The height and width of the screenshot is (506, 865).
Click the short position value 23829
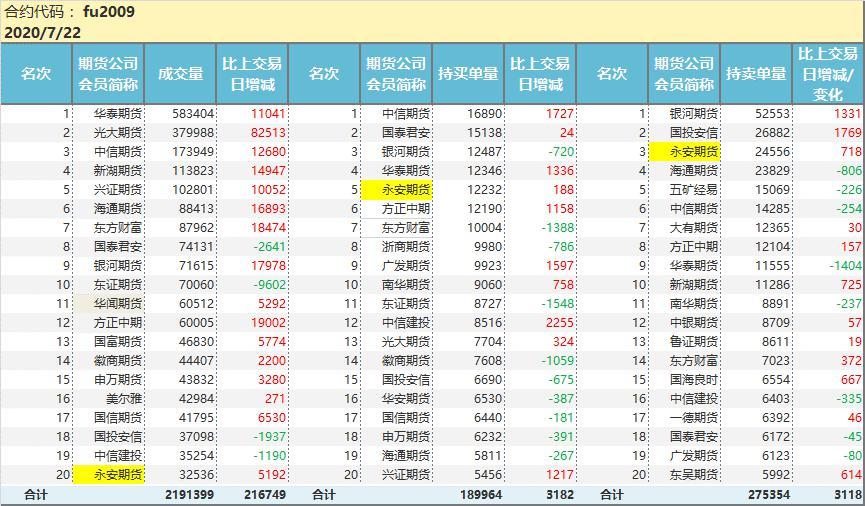click(x=773, y=171)
